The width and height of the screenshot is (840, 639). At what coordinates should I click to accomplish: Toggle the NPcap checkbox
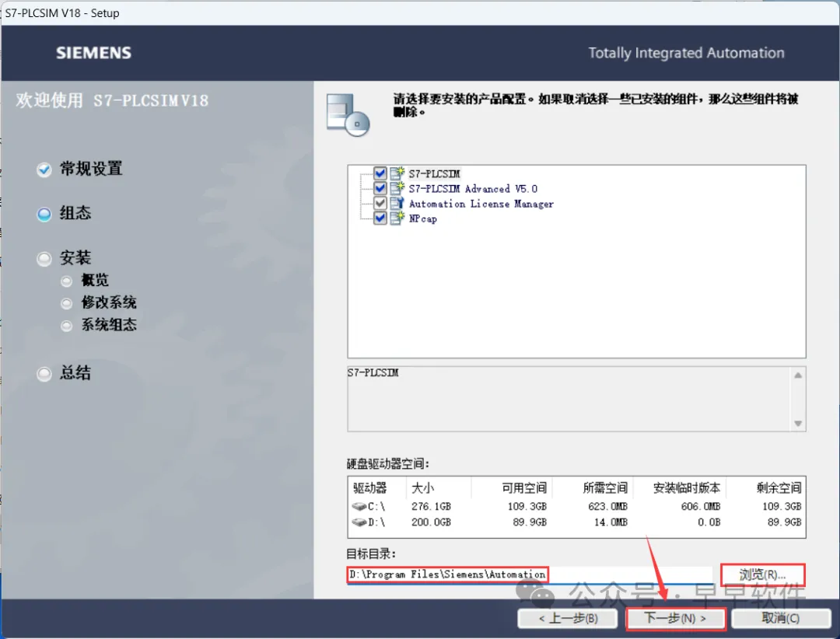pos(380,218)
